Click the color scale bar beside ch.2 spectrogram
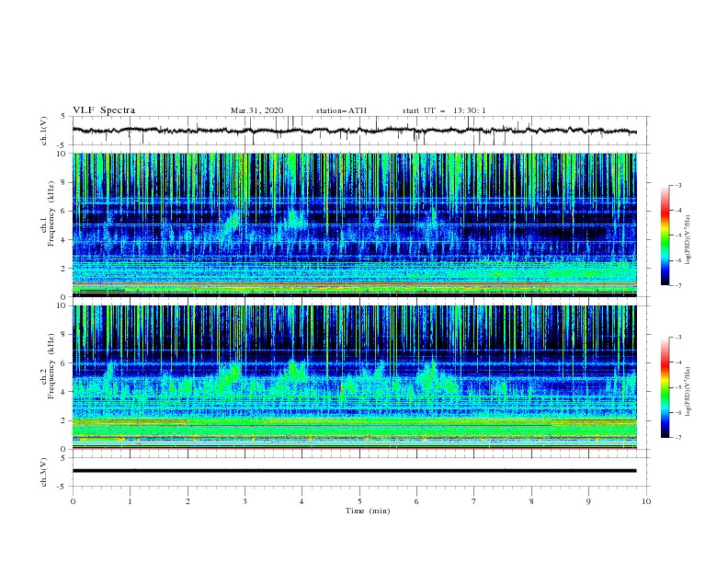 [x=665, y=387]
